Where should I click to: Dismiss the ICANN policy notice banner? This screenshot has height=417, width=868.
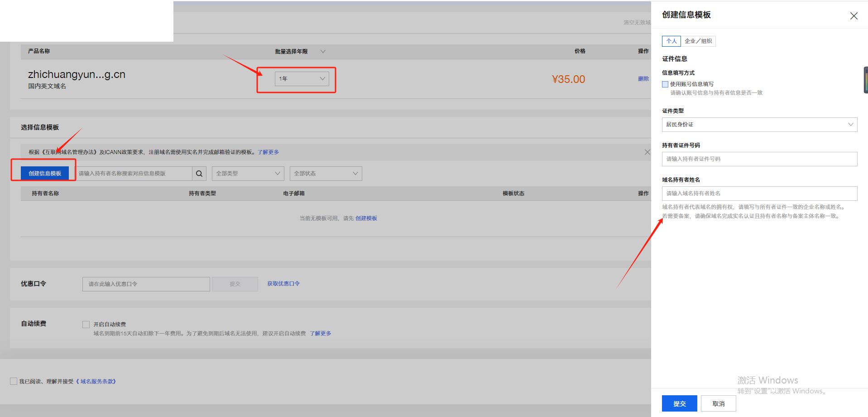[x=647, y=152]
